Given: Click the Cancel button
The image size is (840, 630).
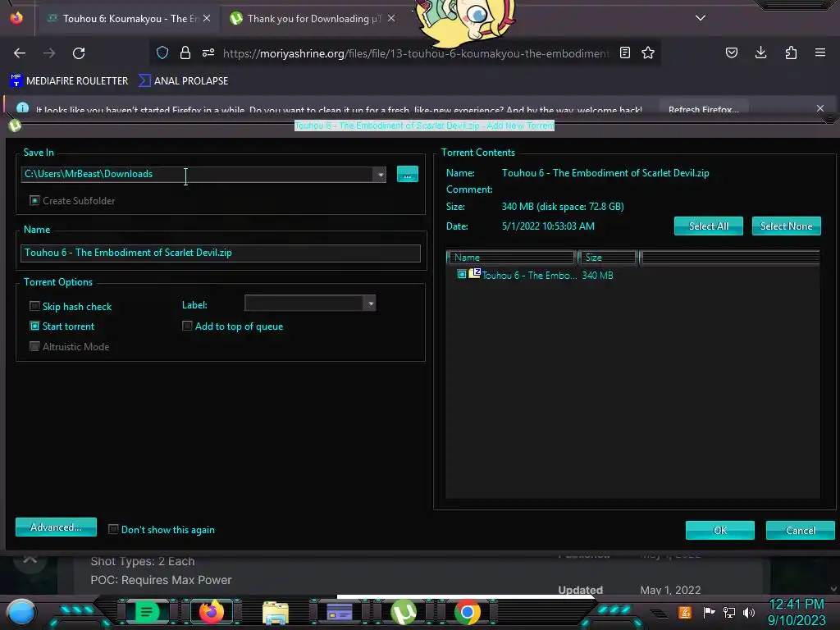Looking at the screenshot, I should (801, 531).
